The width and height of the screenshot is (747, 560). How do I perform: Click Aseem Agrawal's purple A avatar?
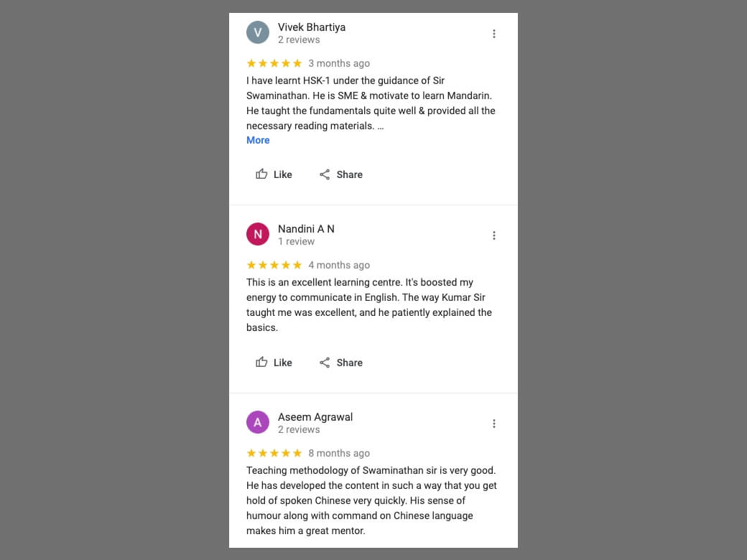click(x=258, y=423)
